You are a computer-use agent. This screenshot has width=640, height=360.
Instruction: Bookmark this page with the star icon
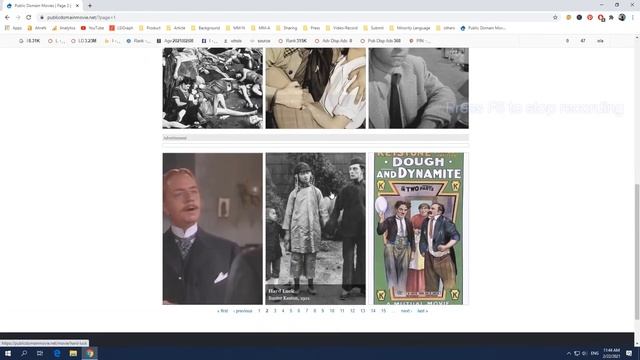[x=555, y=18]
